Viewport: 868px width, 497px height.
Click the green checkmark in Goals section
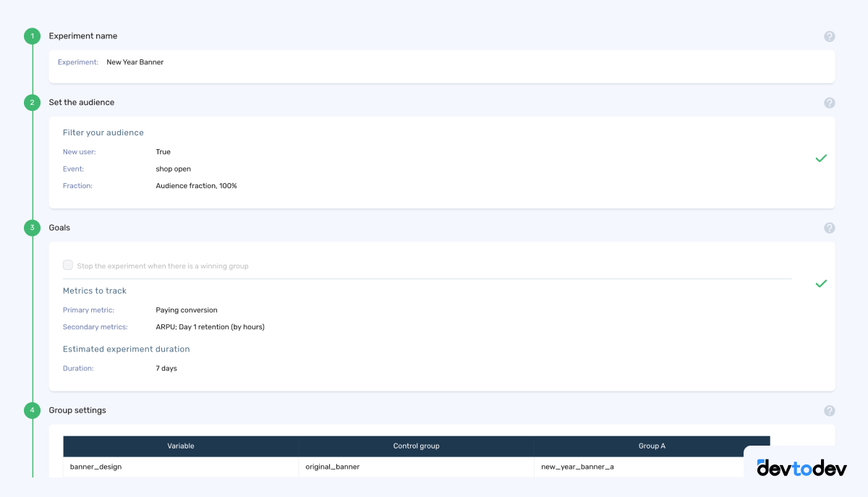pyautogui.click(x=821, y=284)
